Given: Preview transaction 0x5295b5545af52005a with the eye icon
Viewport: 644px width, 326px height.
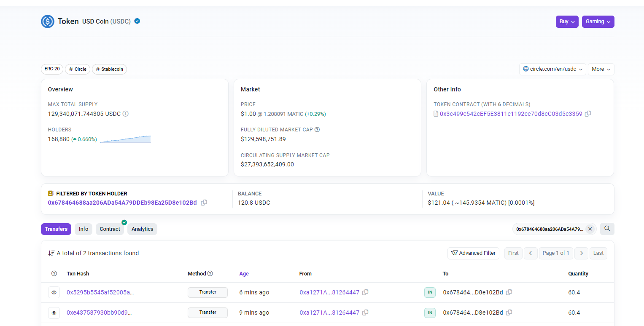Looking at the screenshot, I should tap(54, 292).
